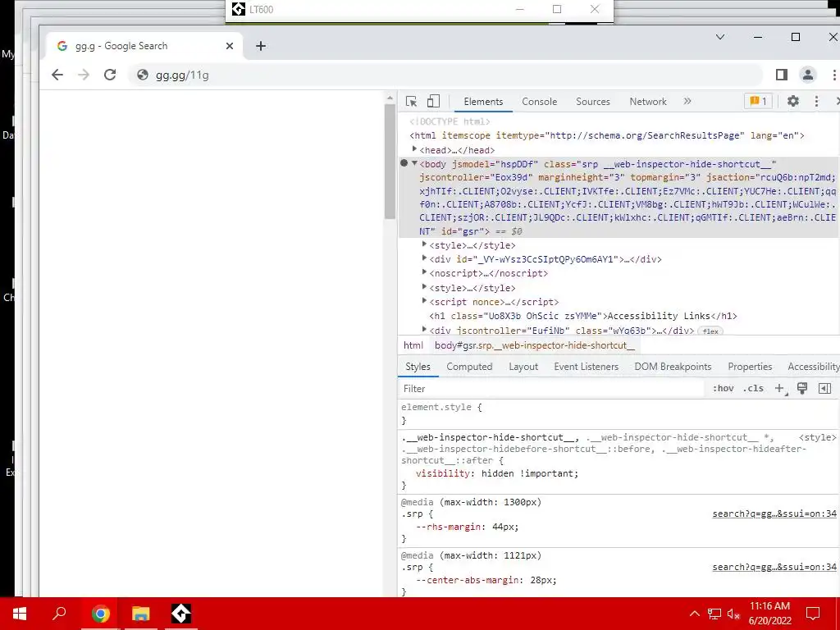Close the gg.g - Google Search tab
Image resolution: width=840 pixels, height=630 pixels.
tap(230, 46)
